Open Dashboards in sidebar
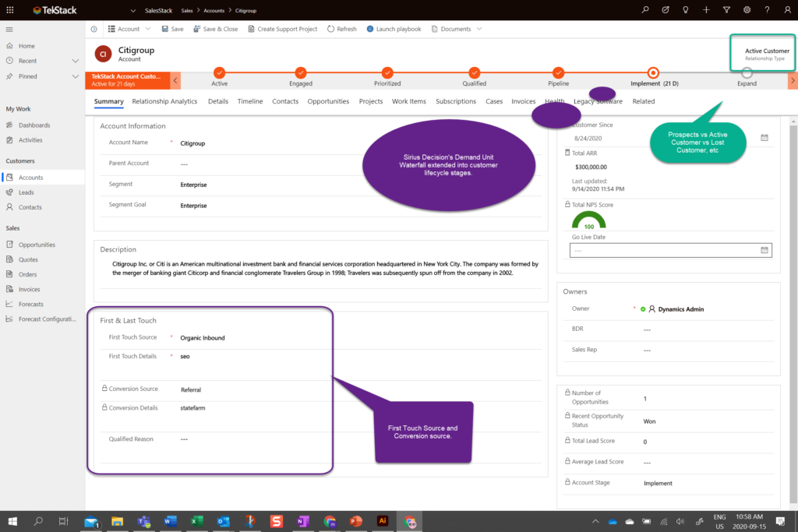This screenshot has height=532, width=798. point(34,125)
